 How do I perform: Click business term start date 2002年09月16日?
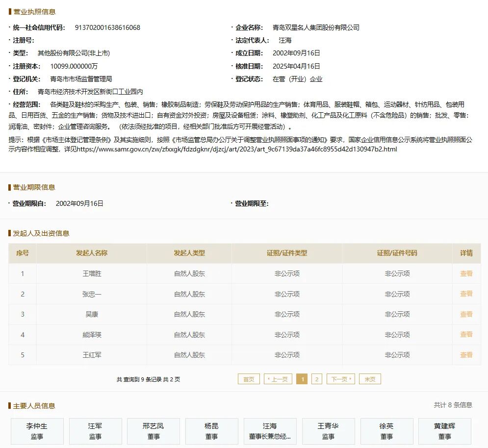click(79, 204)
